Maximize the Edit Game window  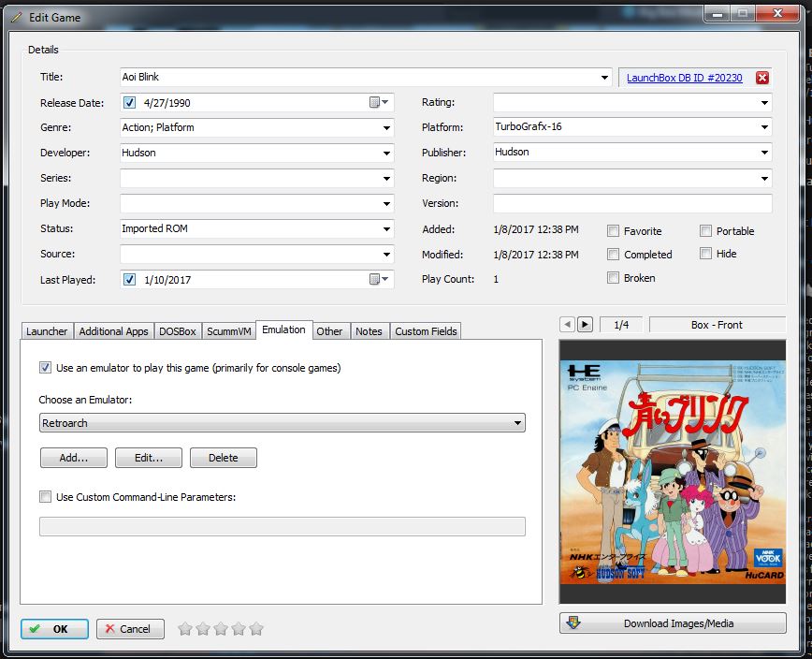coord(743,14)
